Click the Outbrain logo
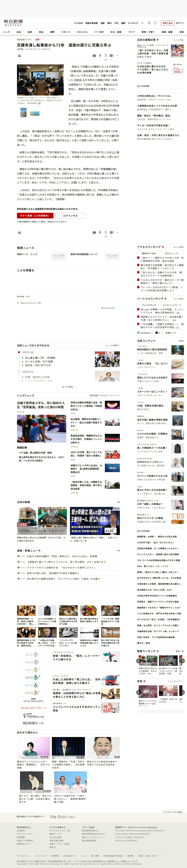The width and height of the screenshot is (187, 868). [x=108, y=308]
